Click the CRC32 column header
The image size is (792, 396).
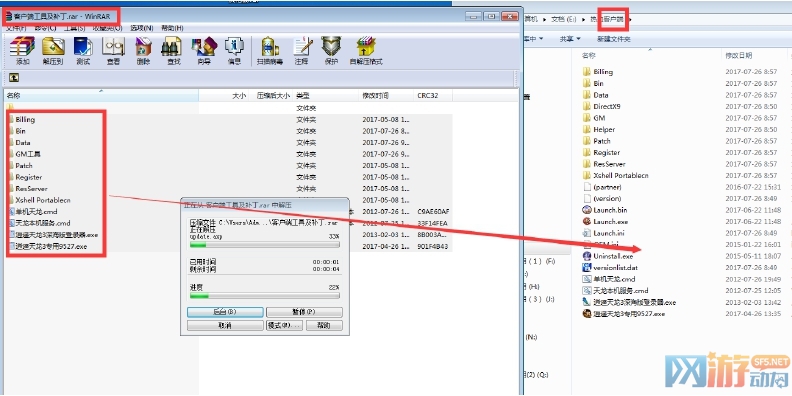[x=433, y=95]
